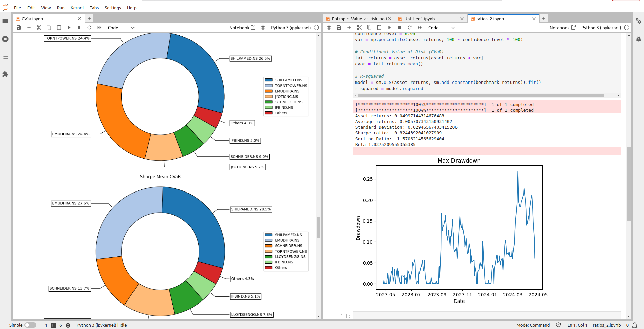Viewport: 644px width, 329px height.
Task: Open the Edit menu
Action: (31, 8)
